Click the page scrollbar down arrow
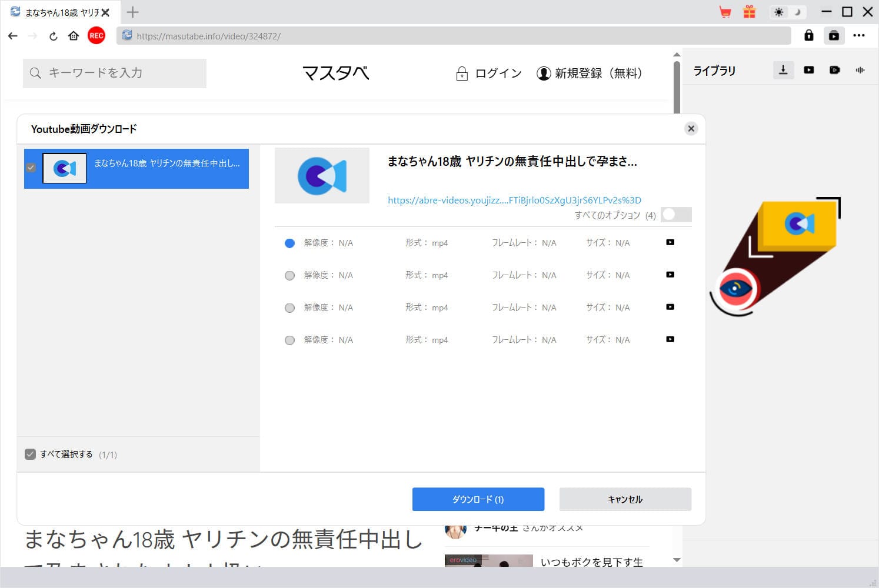 coord(677,560)
